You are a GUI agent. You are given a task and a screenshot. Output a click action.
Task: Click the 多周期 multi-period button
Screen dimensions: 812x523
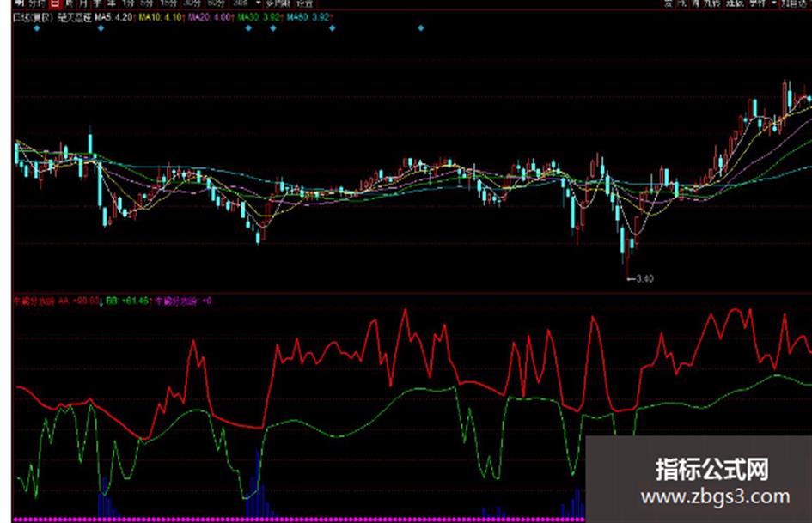point(278,3)
